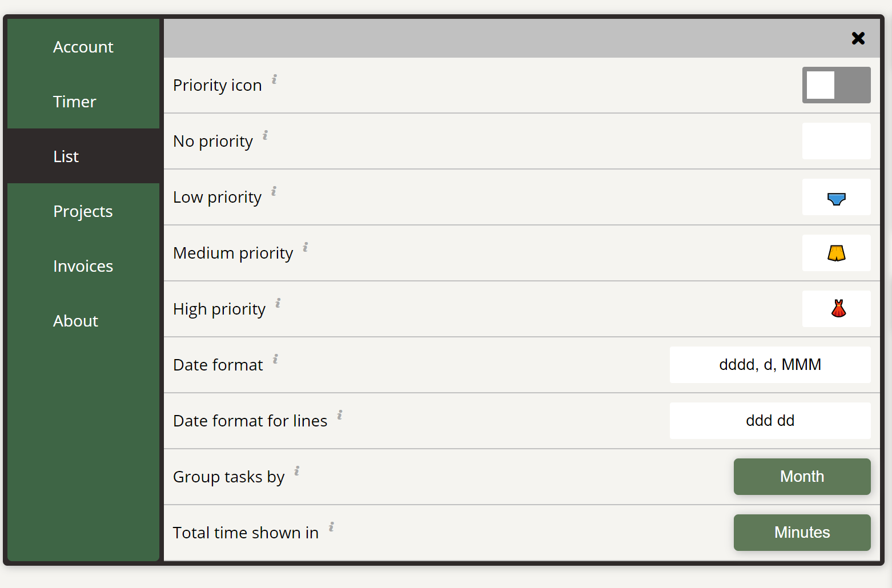Close the settings dialog
Image resolution: width=892 pixels, height=588 pixels.
(x=858, y=38)
